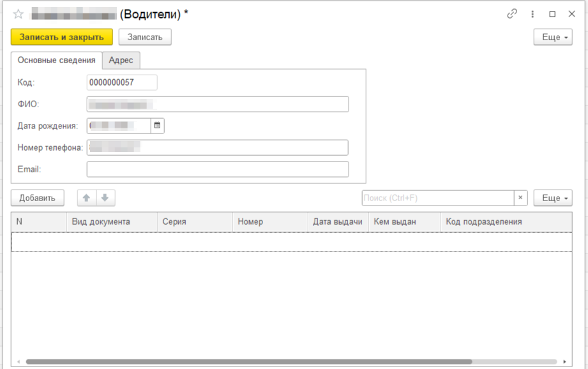Move table row down with arrow

(105, 198)
